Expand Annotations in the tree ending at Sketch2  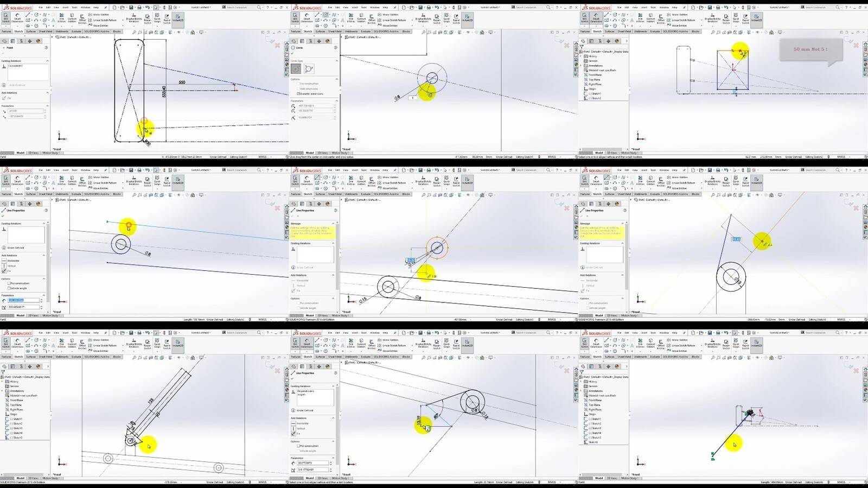pyautogui.click(x=582, y=66)
